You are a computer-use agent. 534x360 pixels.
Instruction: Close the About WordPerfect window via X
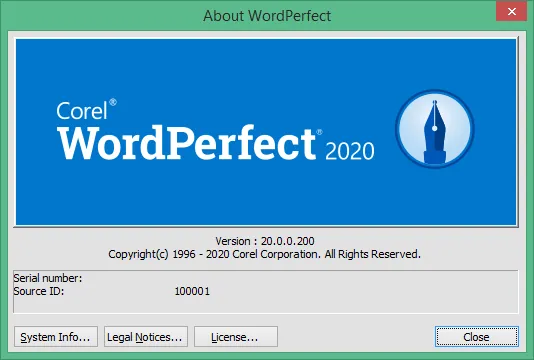pyautogui.click(x=512, y=12)
